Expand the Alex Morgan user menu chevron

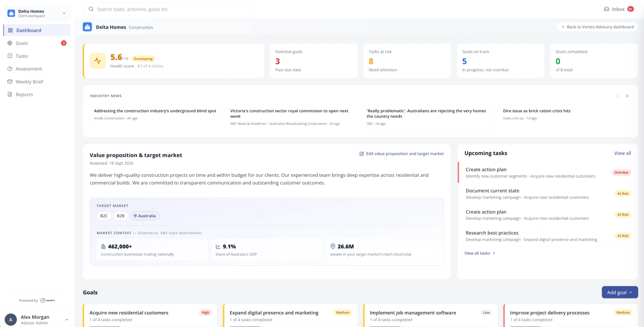point(67,320)
